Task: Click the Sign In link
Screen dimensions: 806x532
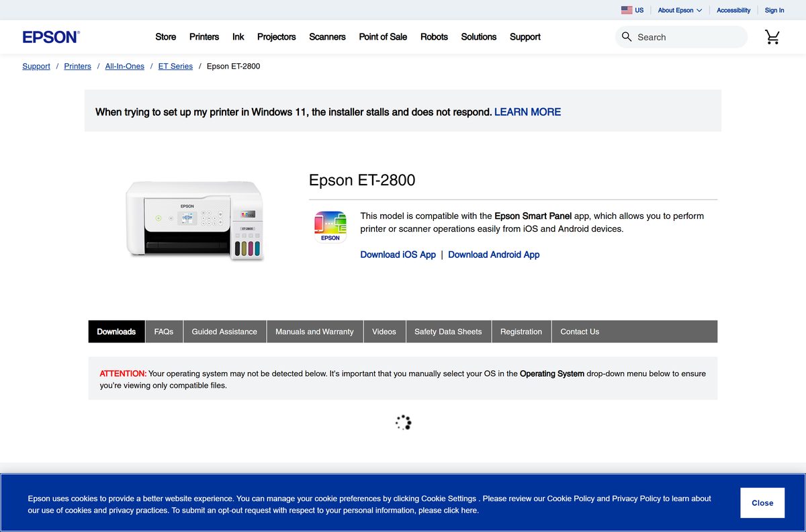Action: (774, 10)
